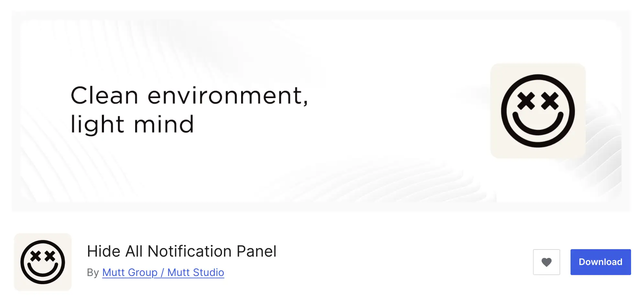Click the left X eye of banner smiley

pos(526,101)
